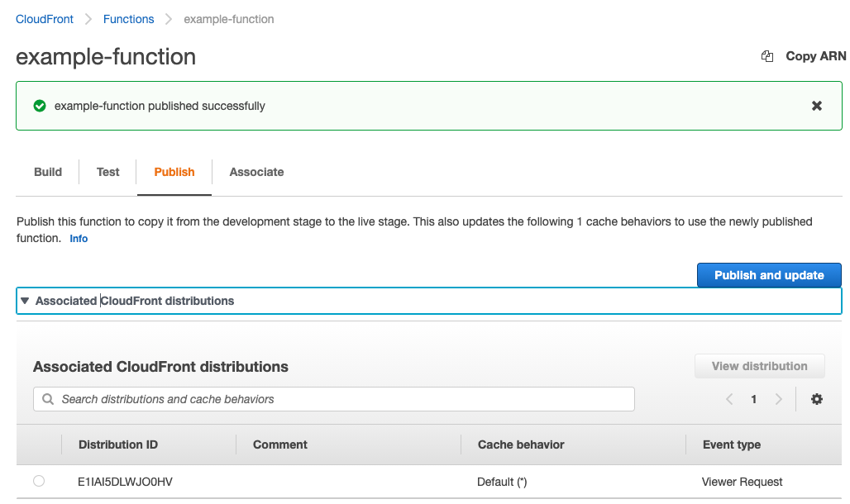
Task: Open table preferences gear icon
Action: click(x=816, y=399)
